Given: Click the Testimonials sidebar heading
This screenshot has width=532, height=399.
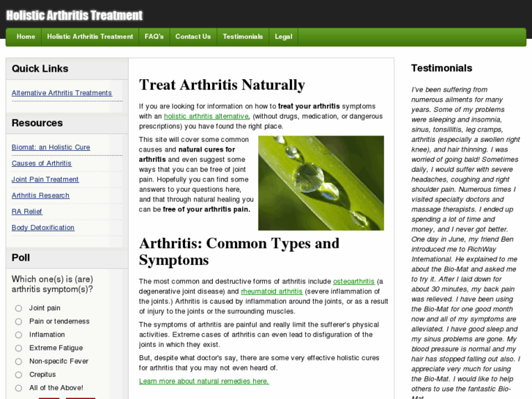Looking at the screenshot, I should [441, 68].
